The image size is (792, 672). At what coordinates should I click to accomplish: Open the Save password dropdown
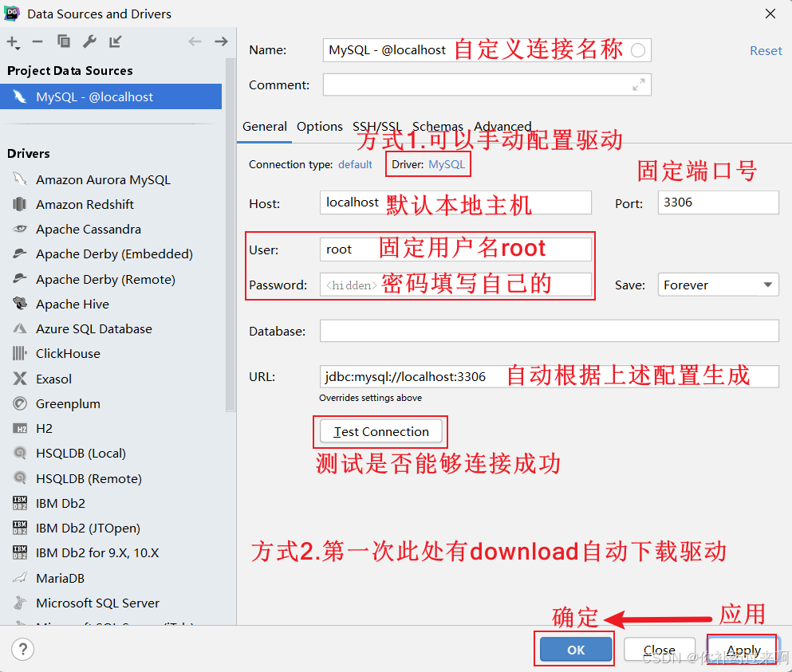[718, 285]
